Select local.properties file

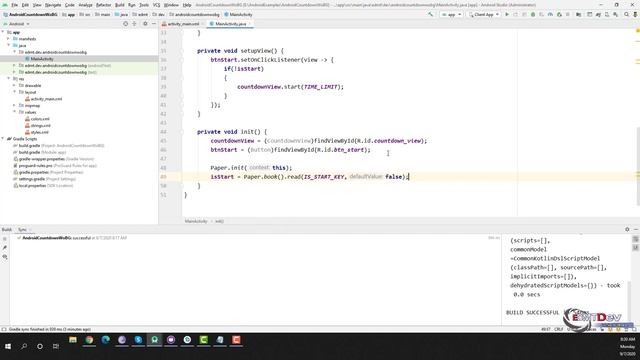[42, 185]
